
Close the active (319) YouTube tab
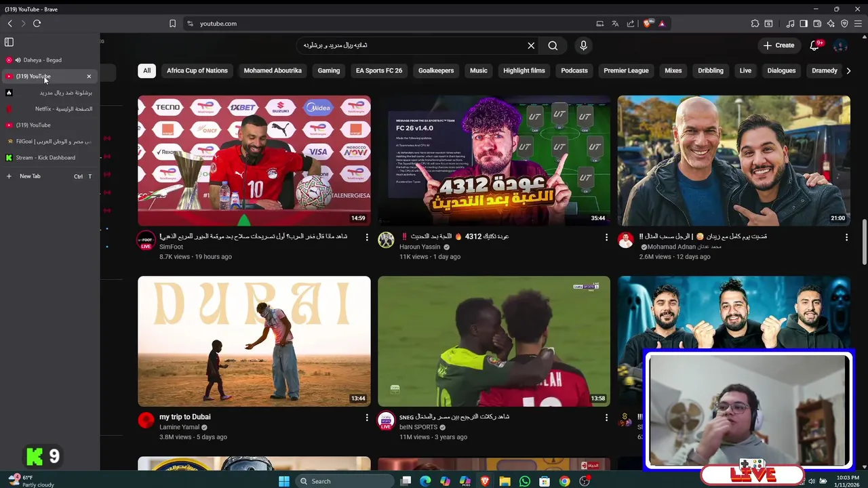pos(89,77)
